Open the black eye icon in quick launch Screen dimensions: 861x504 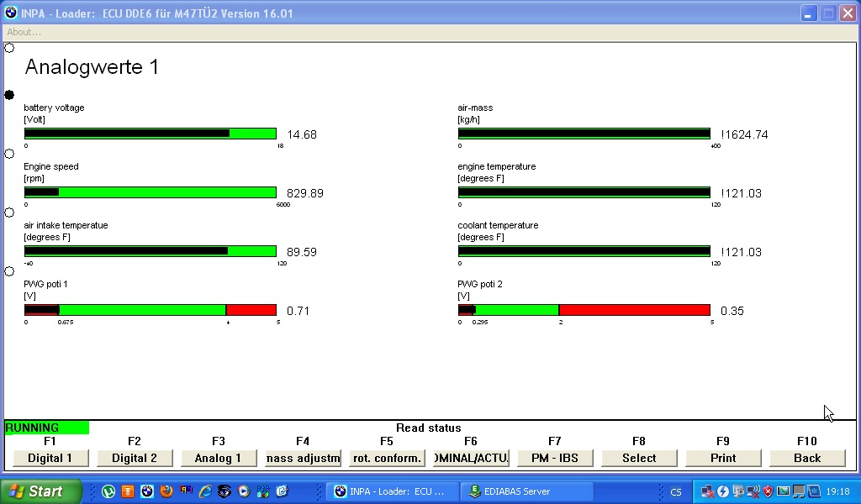224,491
